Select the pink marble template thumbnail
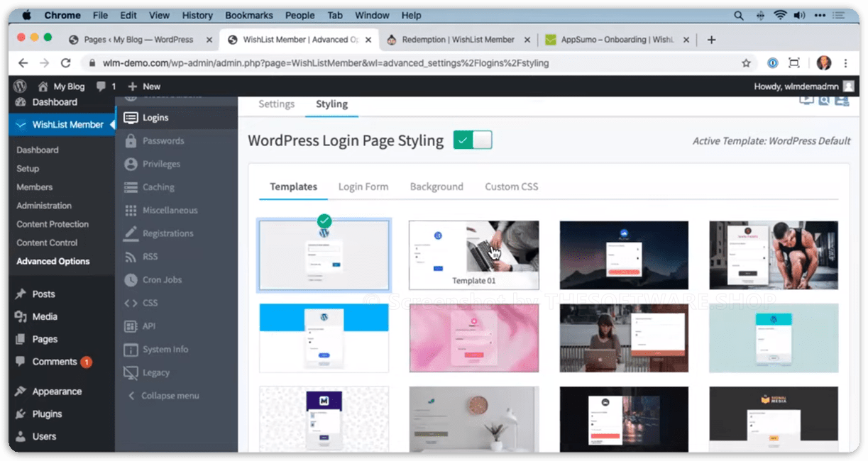Image resolution: width=868 pixels, height=461 pixels. pyautogui.click(x=474, y=338)
